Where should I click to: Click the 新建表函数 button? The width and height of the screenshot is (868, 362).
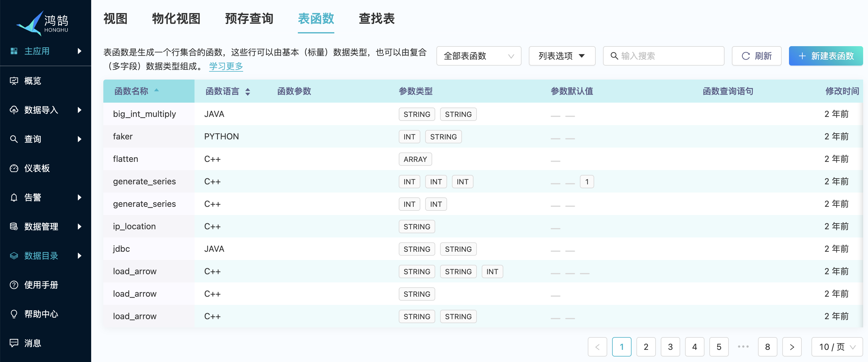(825, 56)
